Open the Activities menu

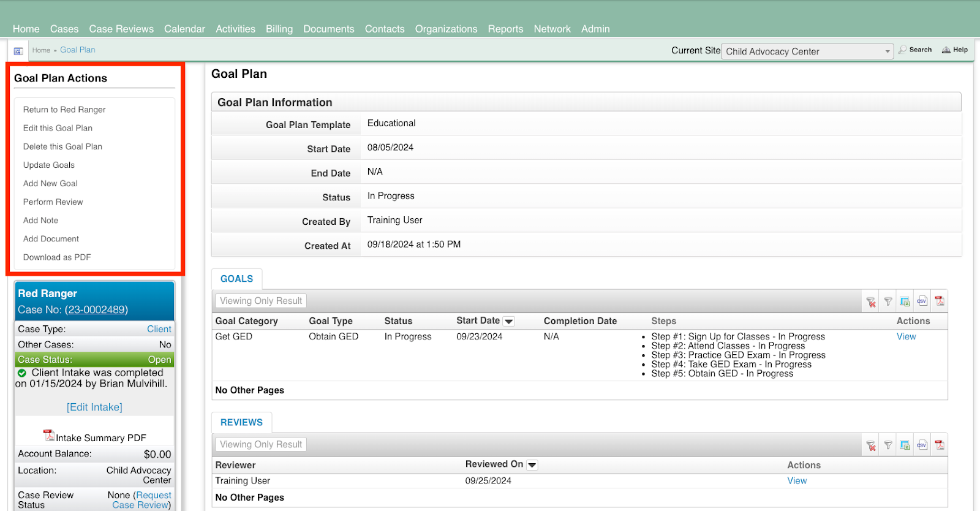[235, 29]
